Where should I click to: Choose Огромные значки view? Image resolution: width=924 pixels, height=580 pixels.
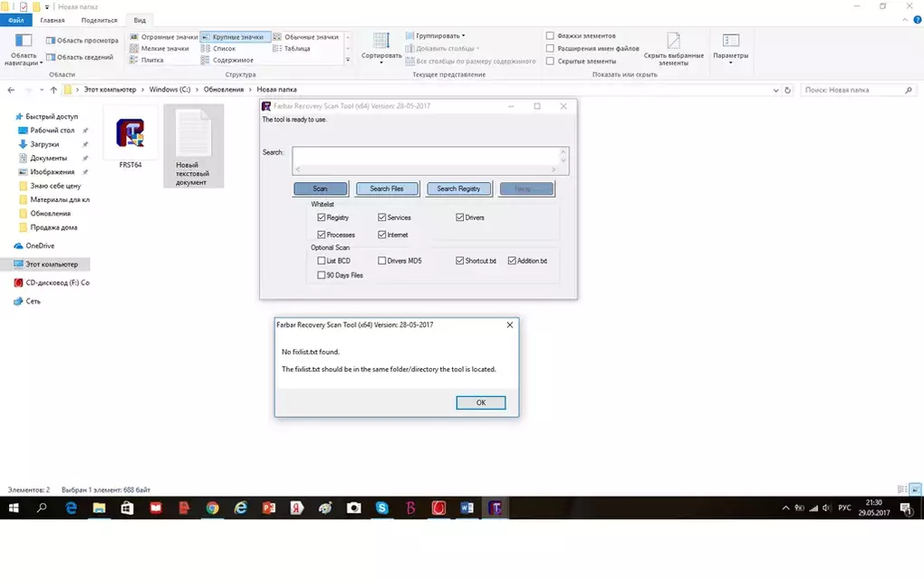(164, 37)
